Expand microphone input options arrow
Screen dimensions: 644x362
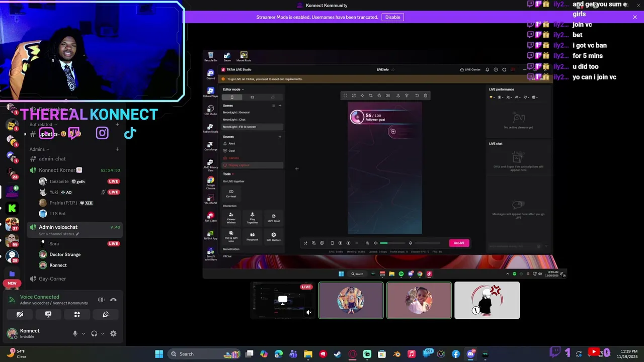click(x=84, y=333)
